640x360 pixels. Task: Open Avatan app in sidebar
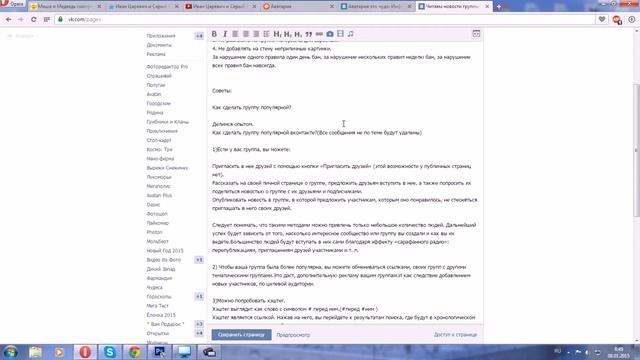tap(154, 94)
